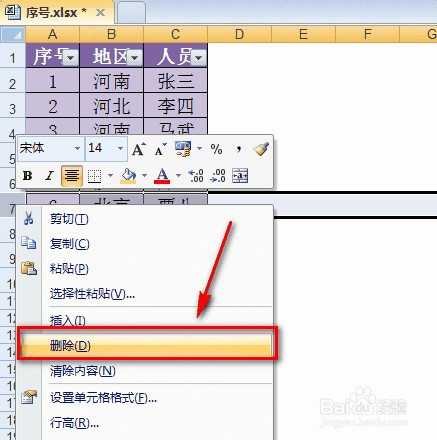Click Increase Font Size icon
437x440 pixels.
(139, 149)
